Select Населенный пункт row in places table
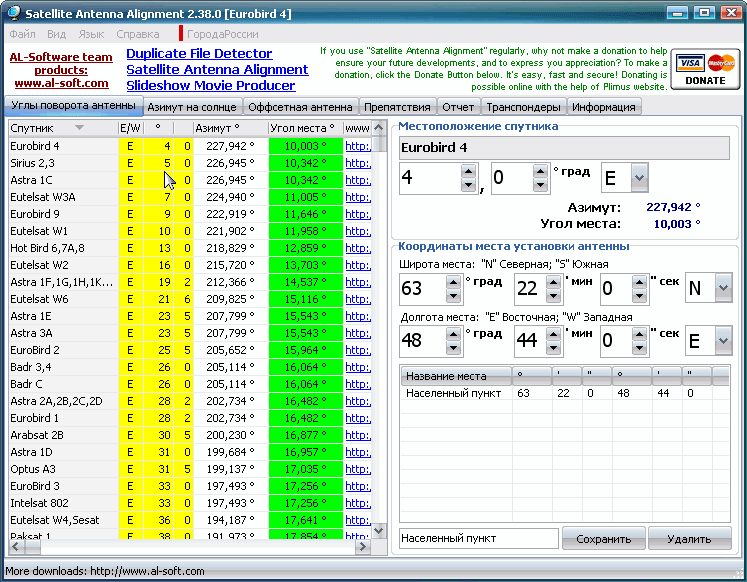The image size is (747, 582). (x=565, y=393)
